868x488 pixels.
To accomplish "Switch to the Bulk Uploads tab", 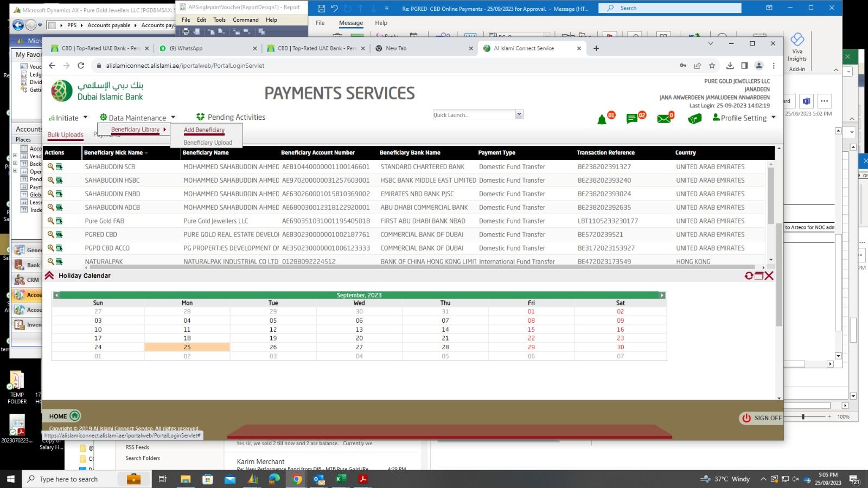I will tap(65, 135).
